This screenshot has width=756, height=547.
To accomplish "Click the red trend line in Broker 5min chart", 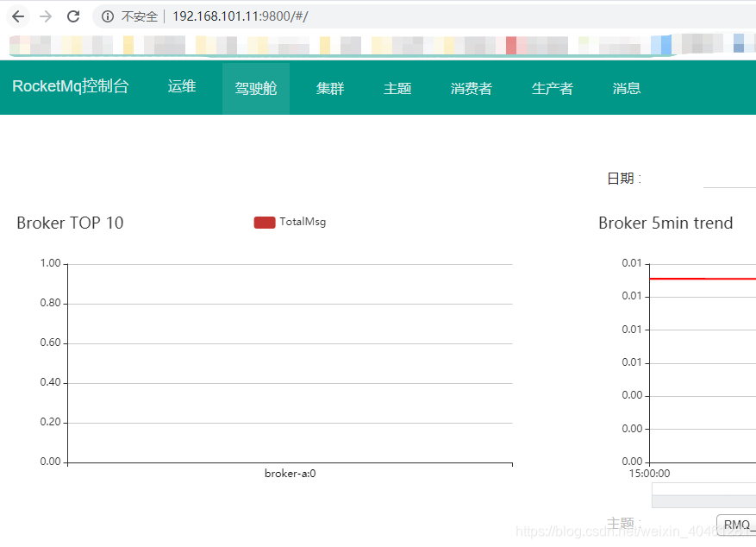I will [x=703, y=278].
